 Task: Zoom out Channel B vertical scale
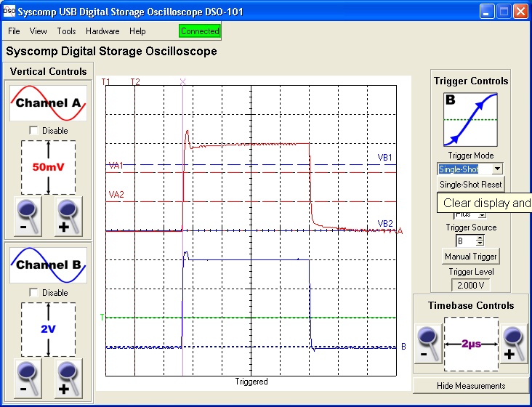tap(28, 379)
